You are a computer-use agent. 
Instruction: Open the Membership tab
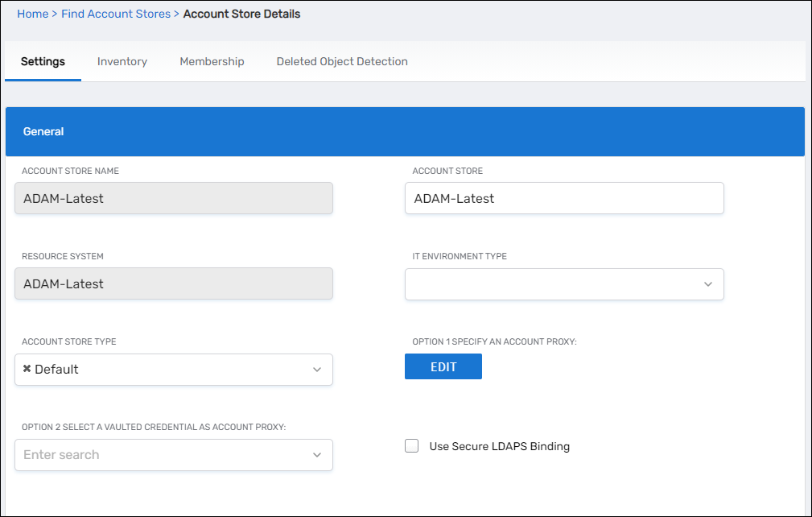point(212,61)
